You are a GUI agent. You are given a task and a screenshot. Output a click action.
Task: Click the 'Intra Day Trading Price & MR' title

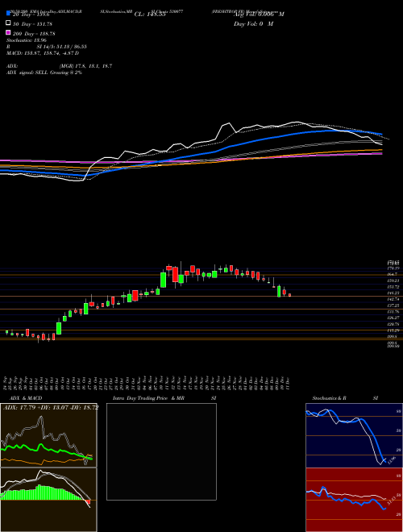(148, 398)
